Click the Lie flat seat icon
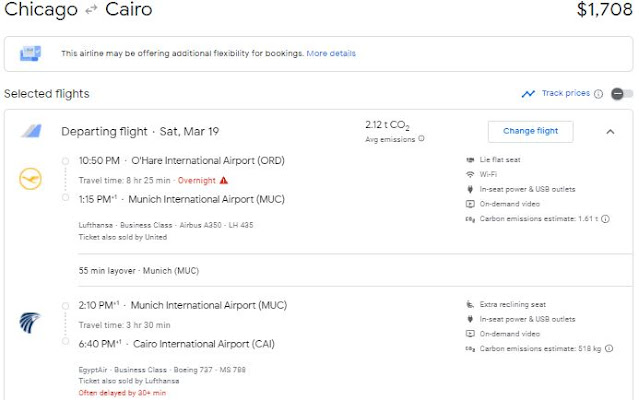 (470, 160)
